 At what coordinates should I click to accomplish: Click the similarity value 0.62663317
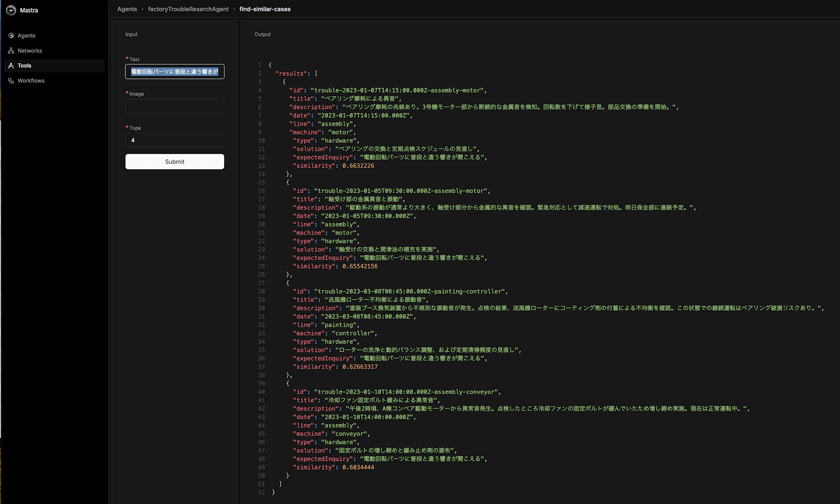(360, 367)
